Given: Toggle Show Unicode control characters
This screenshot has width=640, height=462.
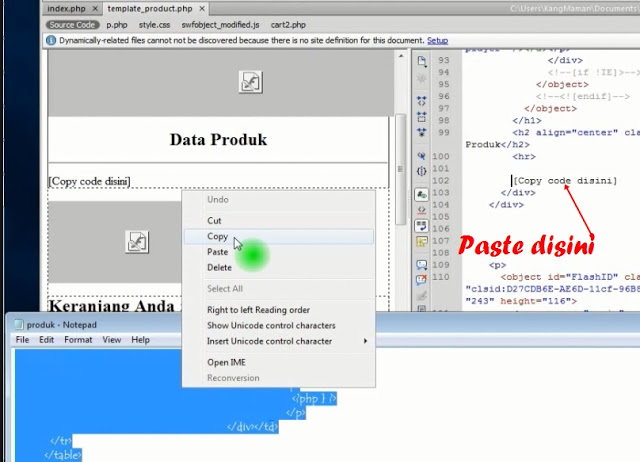Looking at the screenshot, I should click(x=279, y=325).
